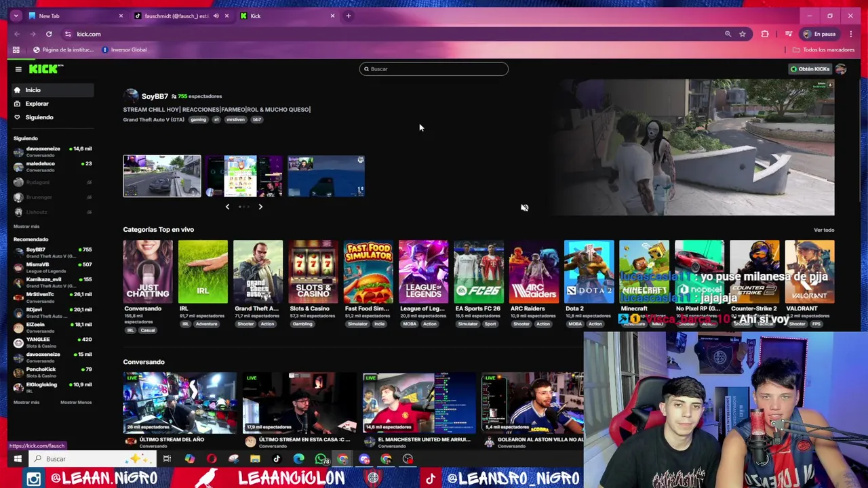Open the Fast Food Simulator category card
Screen dimensions: 868x488
(368, 271)
